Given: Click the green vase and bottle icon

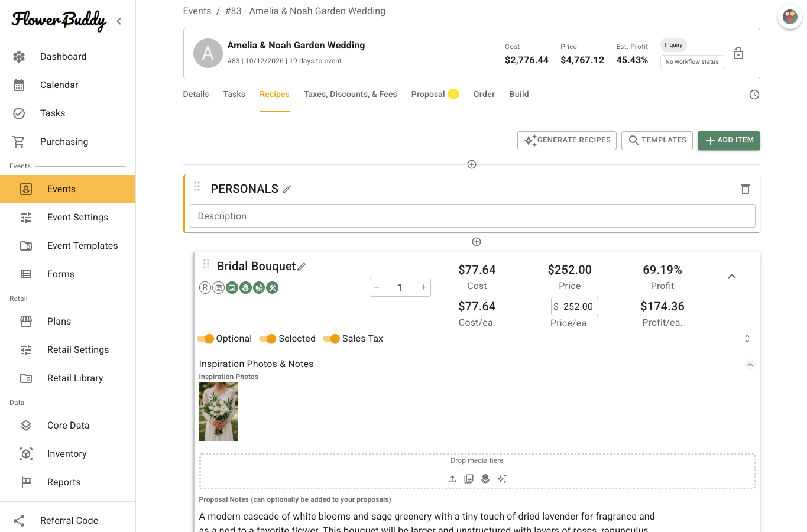Looking at the screenshot, I should coord(259,288).
